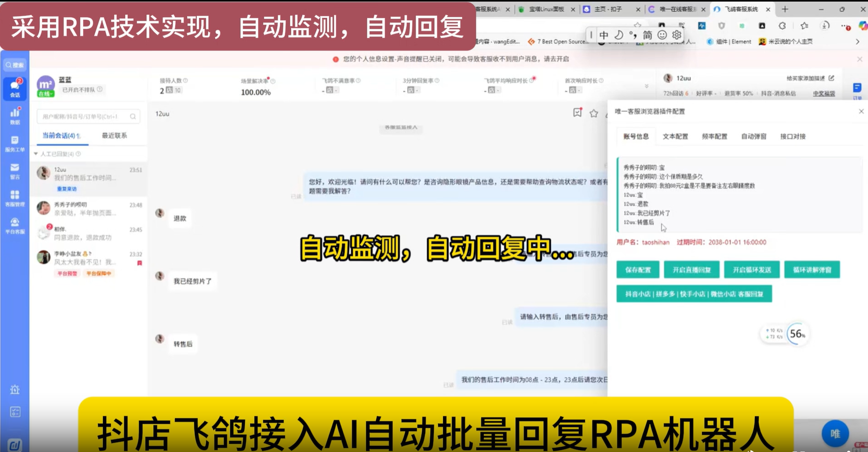This screenshot has width=868, height=452.
Task: Select the 接口对接 plugin tab
Action: click(x=792, y=136)
